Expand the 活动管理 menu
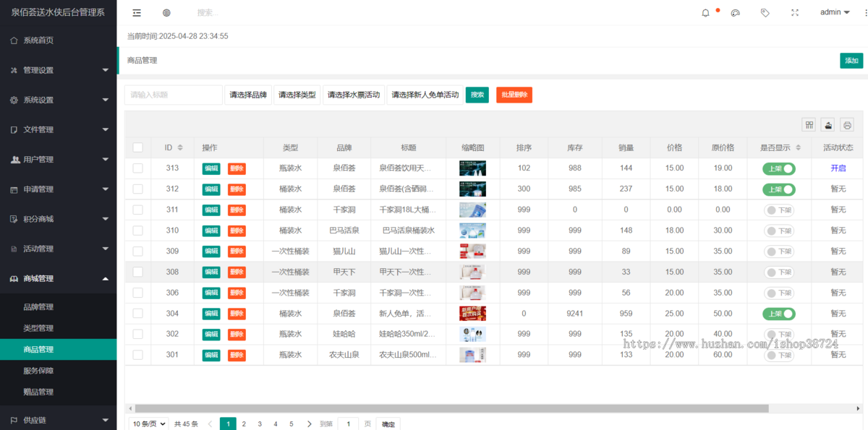The image size is (868, 430). pos(58,249)
